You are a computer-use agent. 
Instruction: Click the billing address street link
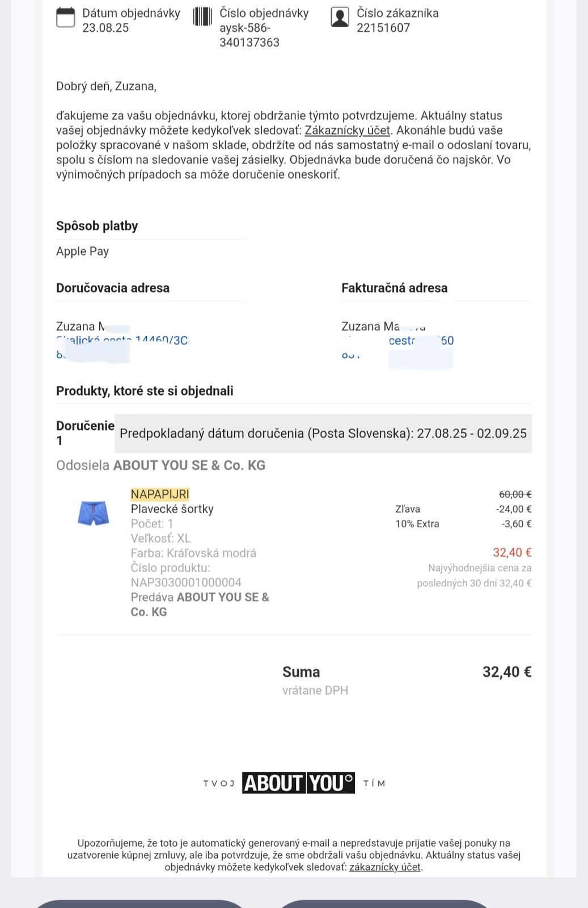(x=397, y=340)
